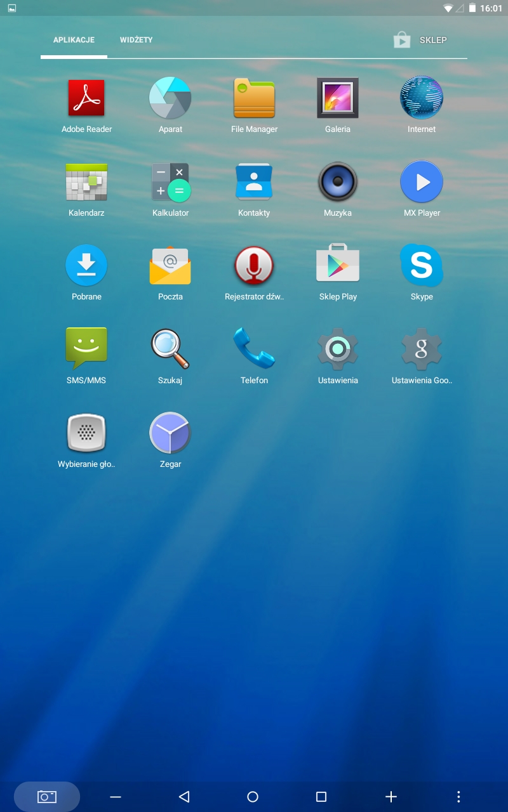Open the Kalendarz app
The image size is (508, 812).
(x=86, y=189)
